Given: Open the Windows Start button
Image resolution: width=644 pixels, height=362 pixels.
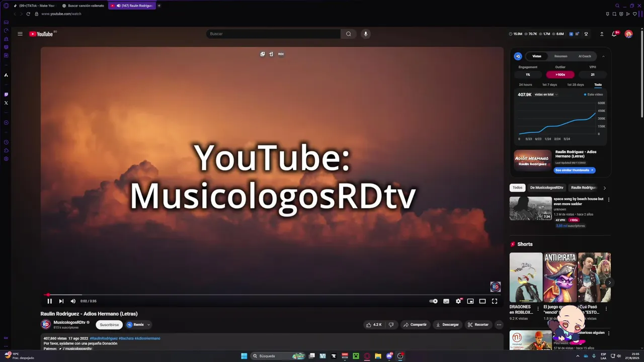Looking at the screenshot, I should [x=244, y=356].
